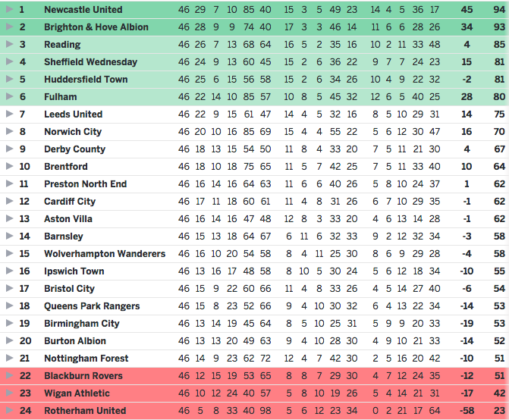Expand Brighton & Hove Albion row details

[x=9, y=27]
